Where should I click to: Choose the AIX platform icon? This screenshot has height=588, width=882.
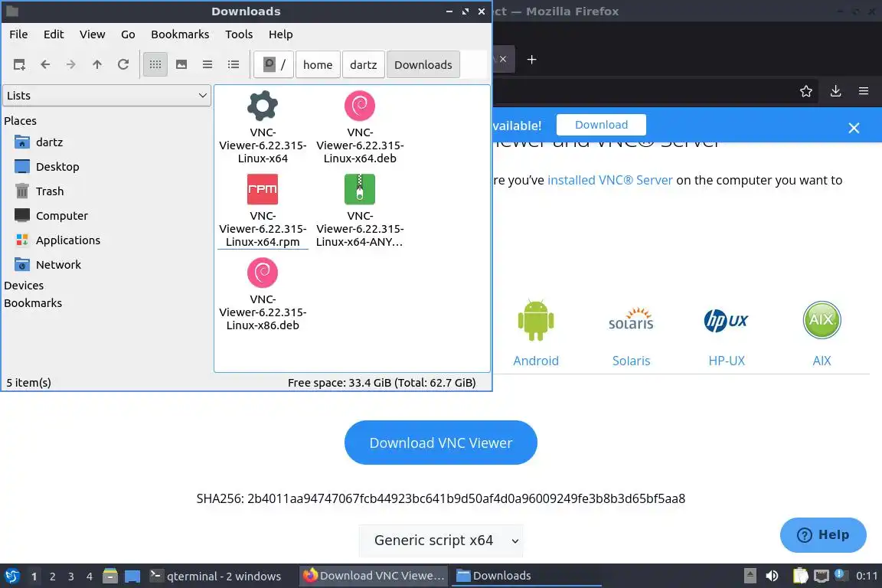[822, 319]
